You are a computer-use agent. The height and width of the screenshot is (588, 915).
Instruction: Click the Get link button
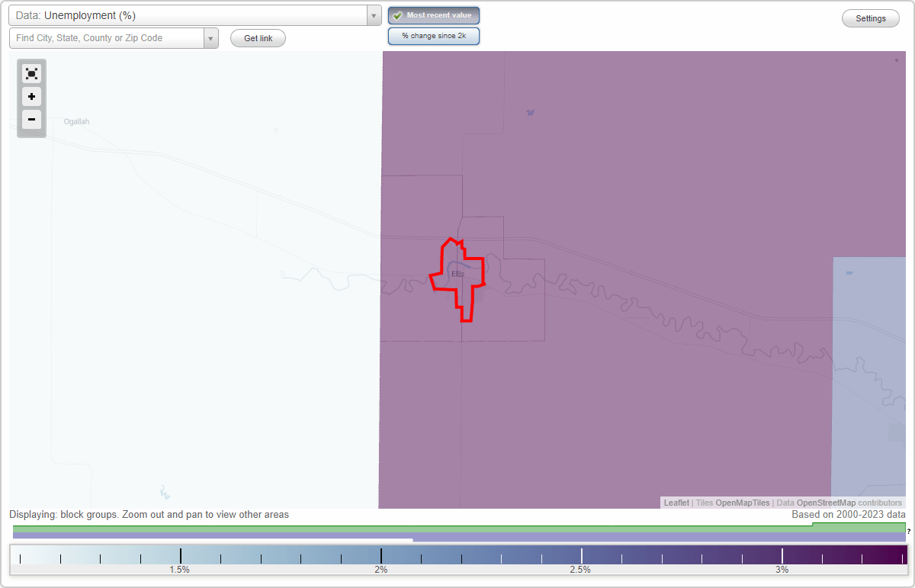point(258,38)
